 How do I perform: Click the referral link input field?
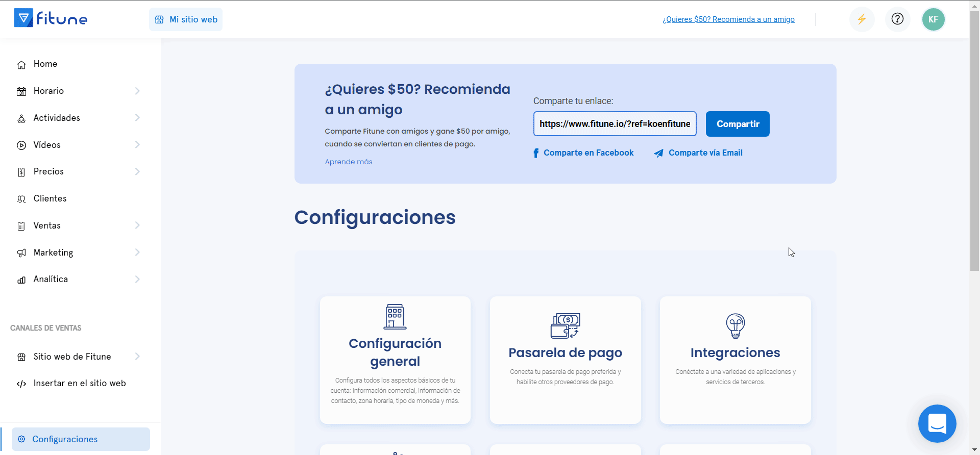click(x=615, y=124)
